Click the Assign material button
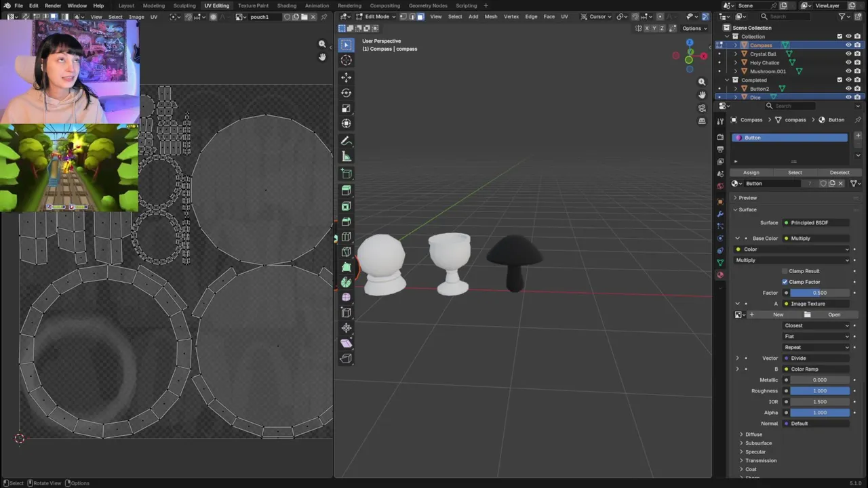 click(x=751, y=172)
